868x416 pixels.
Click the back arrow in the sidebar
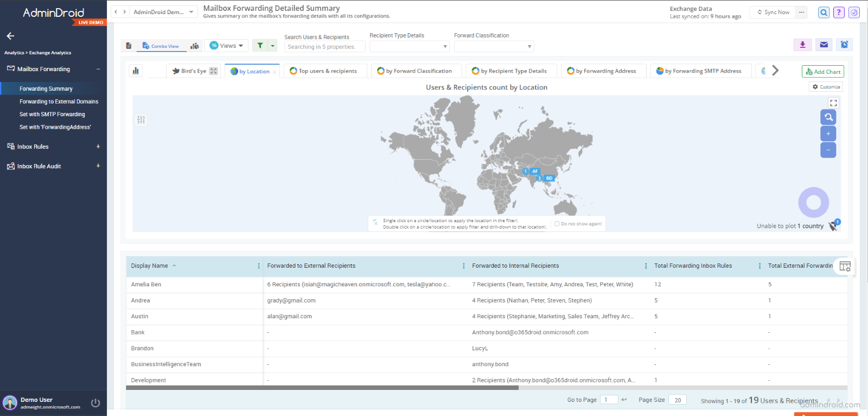click(10, 36)
